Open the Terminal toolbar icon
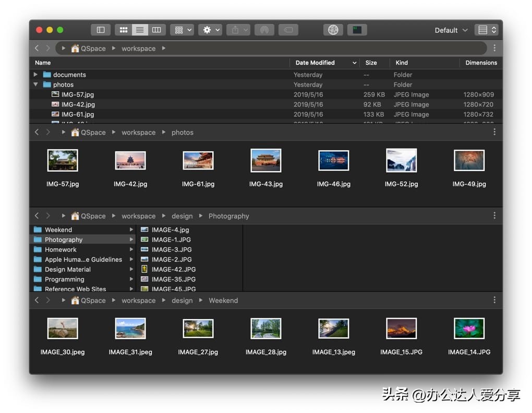 pos(357,30)
